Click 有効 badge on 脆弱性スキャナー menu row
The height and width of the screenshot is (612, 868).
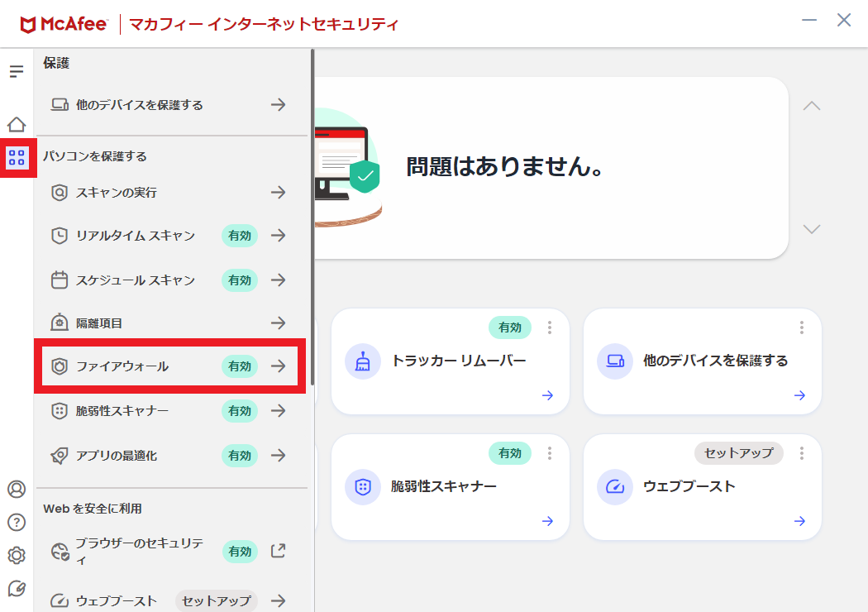(x=240, y=411)
